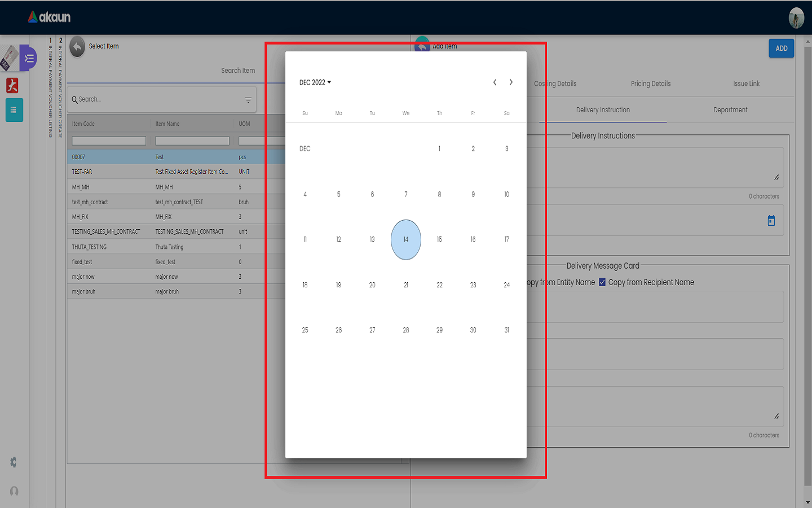The image size is (812, 508).
Task: Click the akaun logo
Action: tap(50, 17)
